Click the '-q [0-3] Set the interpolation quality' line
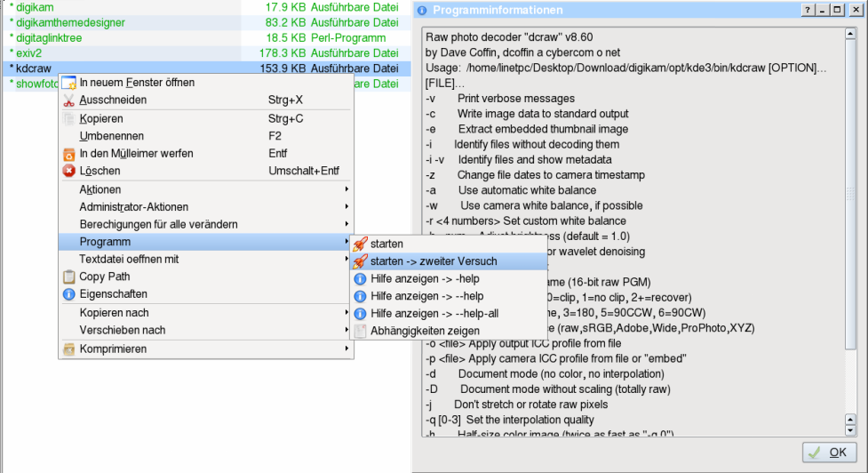The height and width of the screenshot is (473, 868). click(x=509, y=420)
